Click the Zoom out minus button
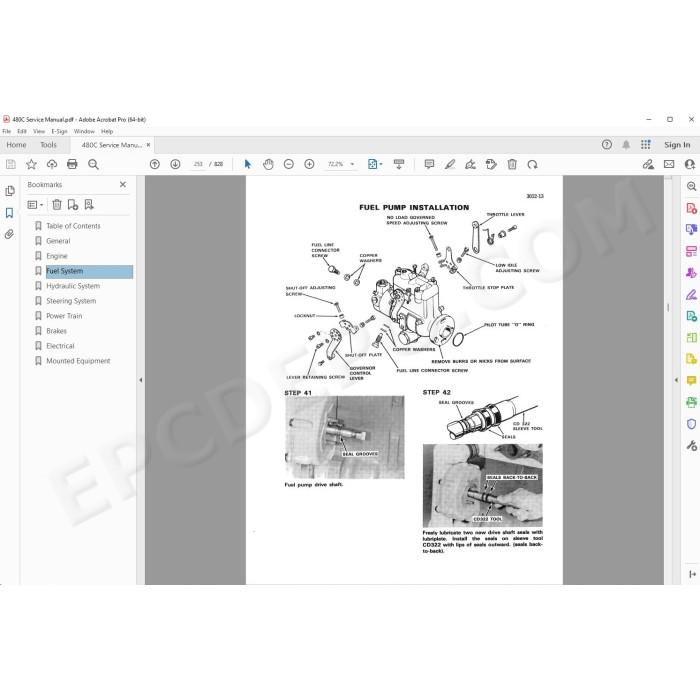Image resolution: width=700 pixels, height=700 pixels. coord(289,164)
